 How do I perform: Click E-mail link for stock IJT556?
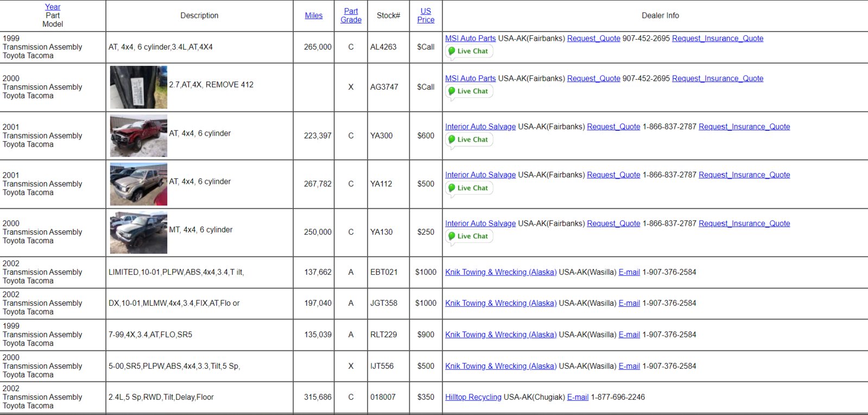(629, 367)
